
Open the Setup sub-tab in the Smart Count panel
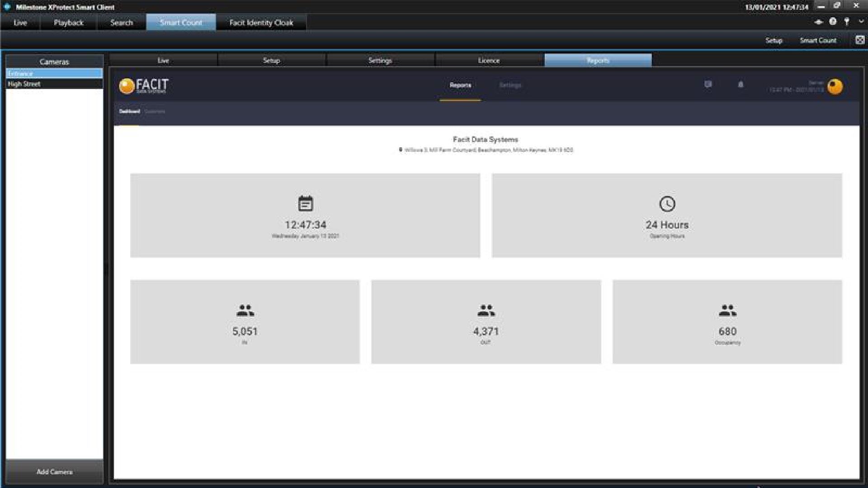[x=272, y=61]
